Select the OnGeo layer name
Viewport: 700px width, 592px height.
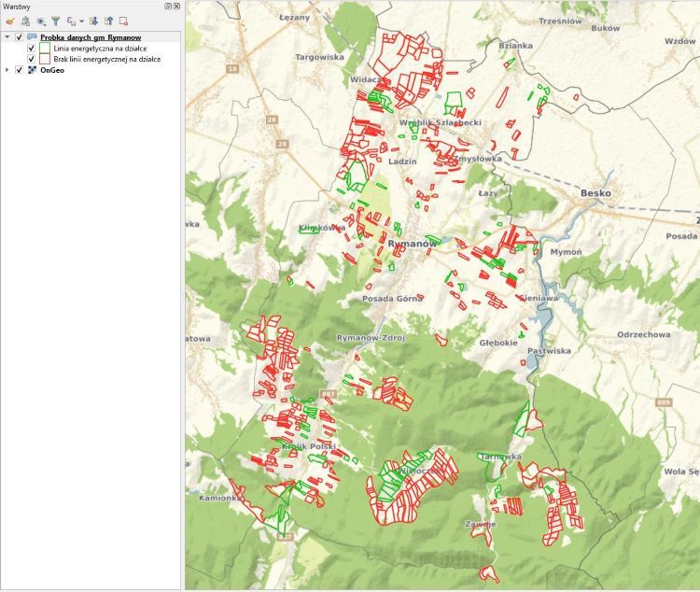pyautogui.click(x=52, y=70)
